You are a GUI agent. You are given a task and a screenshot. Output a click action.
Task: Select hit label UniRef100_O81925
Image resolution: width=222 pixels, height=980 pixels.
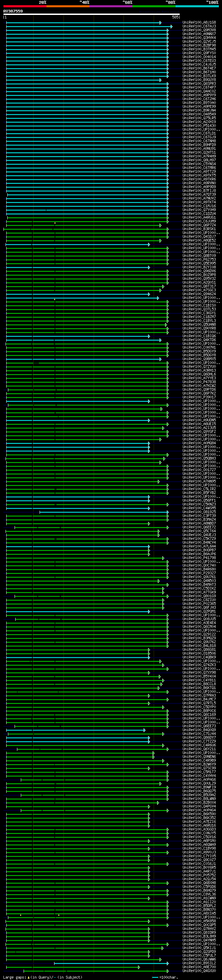tap(199, 512)
